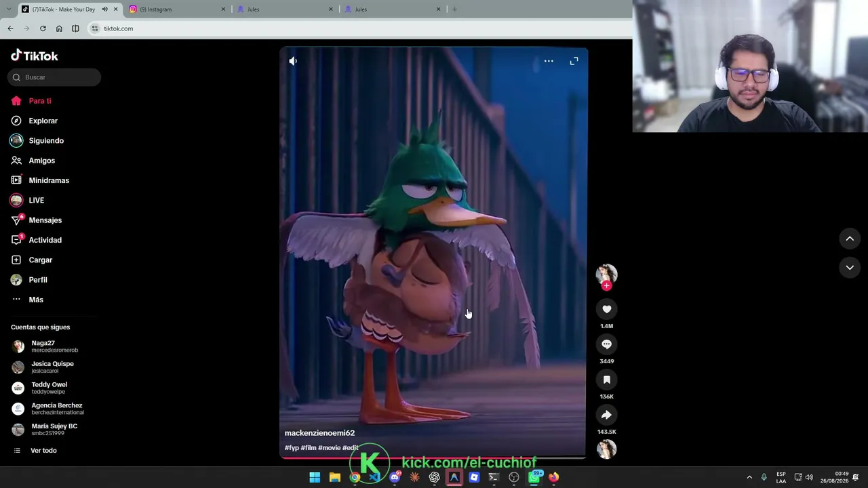The image size is (868, 488).
Task: Open the Windows Start menu
Action: tap(315, 477)
